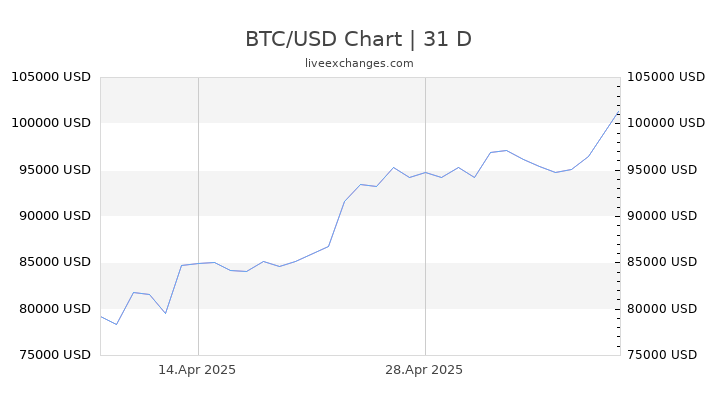720x405 pixels.
Task: Select the 14.Apr 2025 date label
Action: [x=197, y=370]
